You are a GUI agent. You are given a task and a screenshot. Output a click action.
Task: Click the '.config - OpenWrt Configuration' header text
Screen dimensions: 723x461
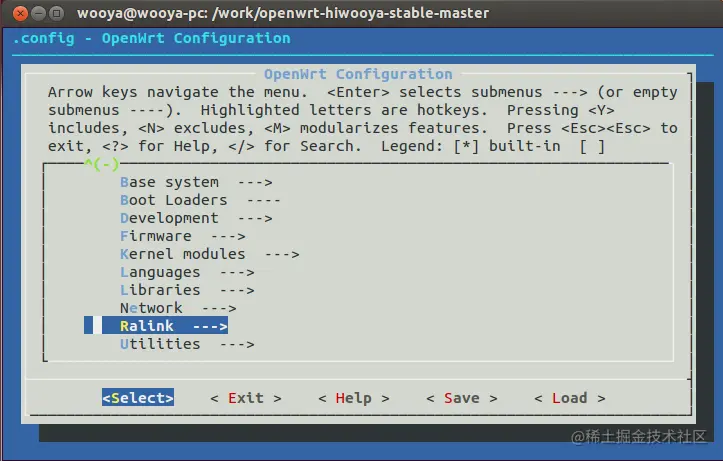(x=151, y=38)
